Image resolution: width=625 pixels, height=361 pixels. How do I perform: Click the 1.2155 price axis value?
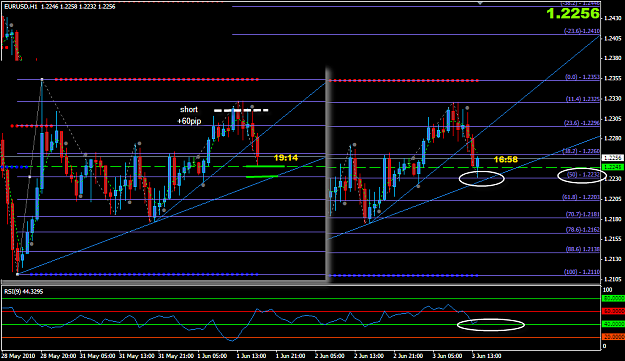tap(613, 239)
